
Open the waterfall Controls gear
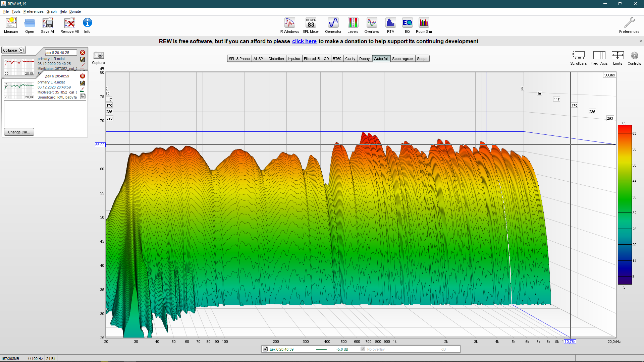634,56
